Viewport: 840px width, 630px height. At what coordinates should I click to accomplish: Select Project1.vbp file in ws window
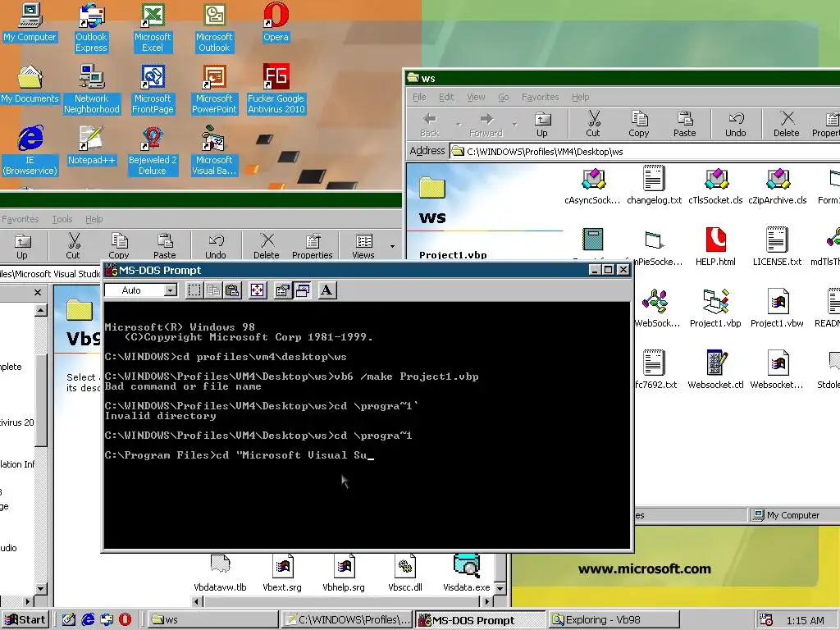coord(715,309)
